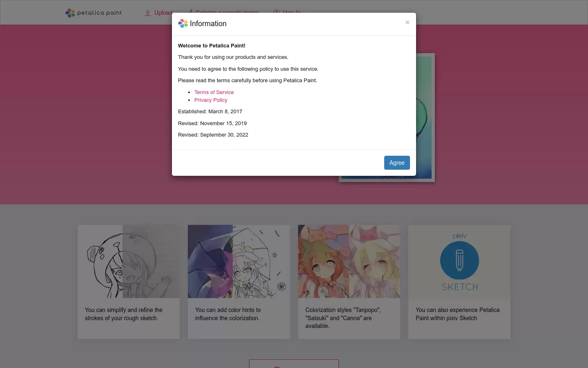Viewport: 588px width, 368px height.
Task: Open the Terms of Service link
Action: click(214, 92)
